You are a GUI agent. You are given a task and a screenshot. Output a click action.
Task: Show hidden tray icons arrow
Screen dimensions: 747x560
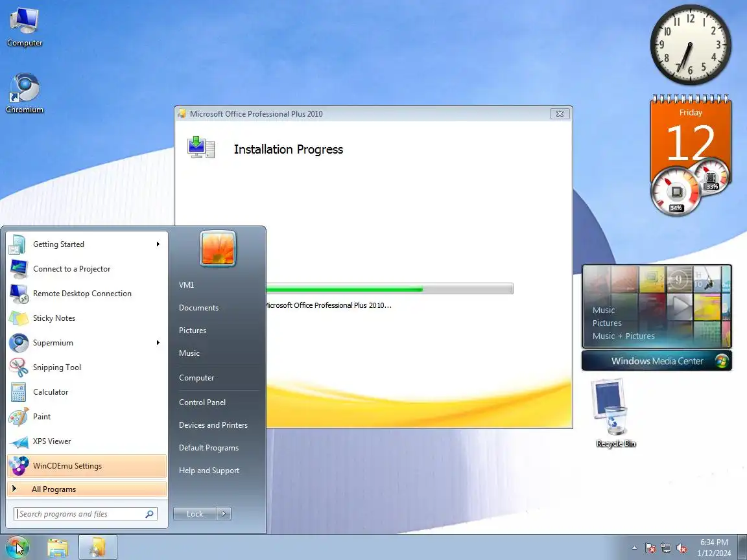point(634,548)
